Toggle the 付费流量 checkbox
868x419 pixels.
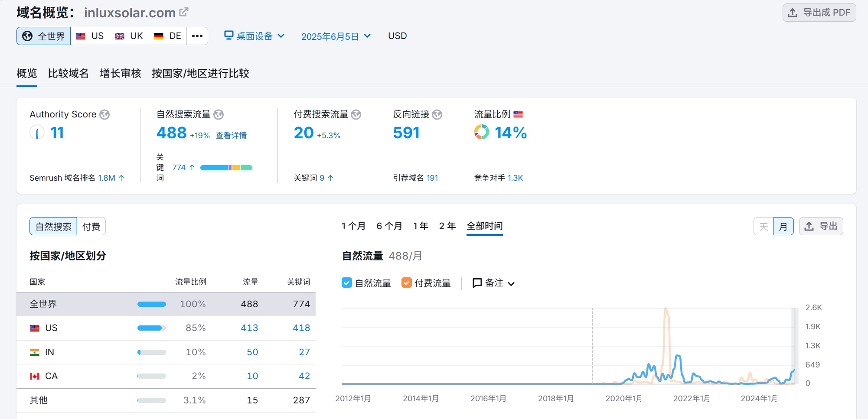click(x=406, y=283)
